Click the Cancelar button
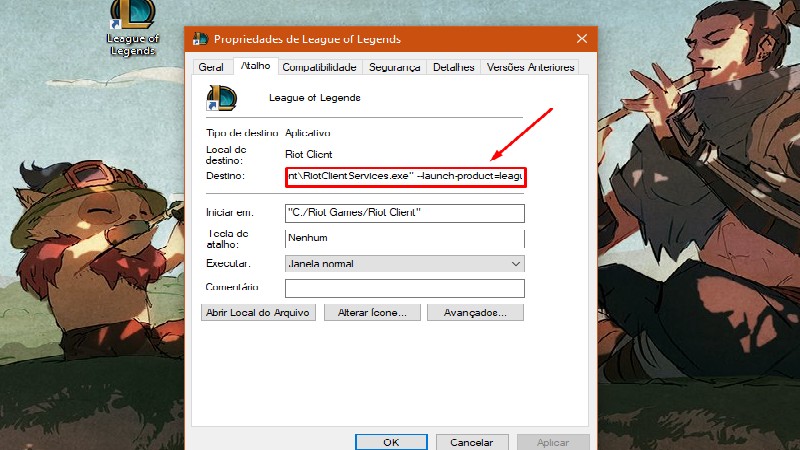 pyautogui.click(x=472, y=442)
